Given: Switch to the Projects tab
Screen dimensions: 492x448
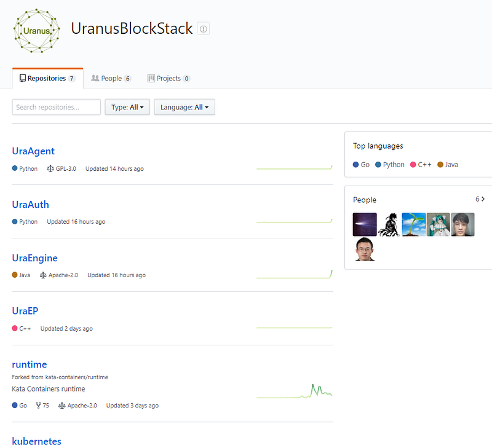Looking at the screenshot, I should [x=169, y=79].
